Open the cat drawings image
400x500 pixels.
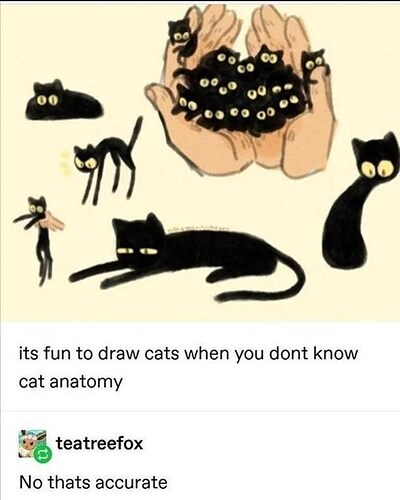pyautogui.click(x=200, y=162)
